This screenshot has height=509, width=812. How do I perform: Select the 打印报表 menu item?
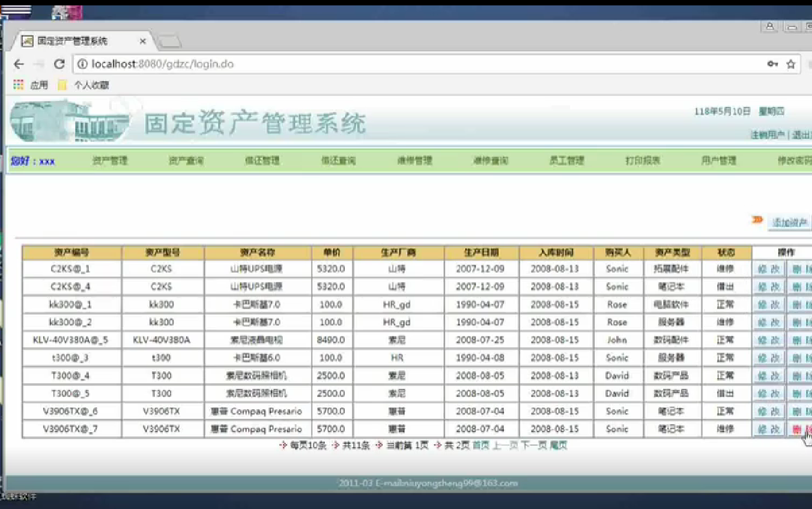click(x=641, y=160)
